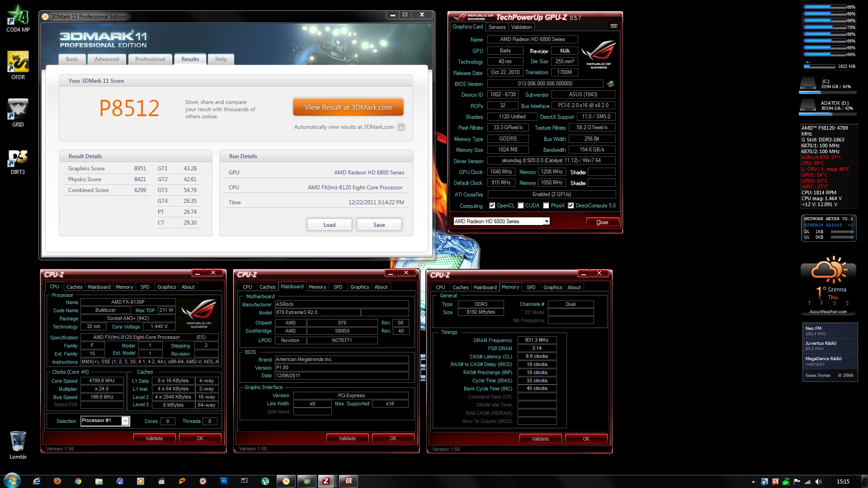
Task: Open the Media Player Classic 321 taskbar icon
Action: (x=161, y=481)
